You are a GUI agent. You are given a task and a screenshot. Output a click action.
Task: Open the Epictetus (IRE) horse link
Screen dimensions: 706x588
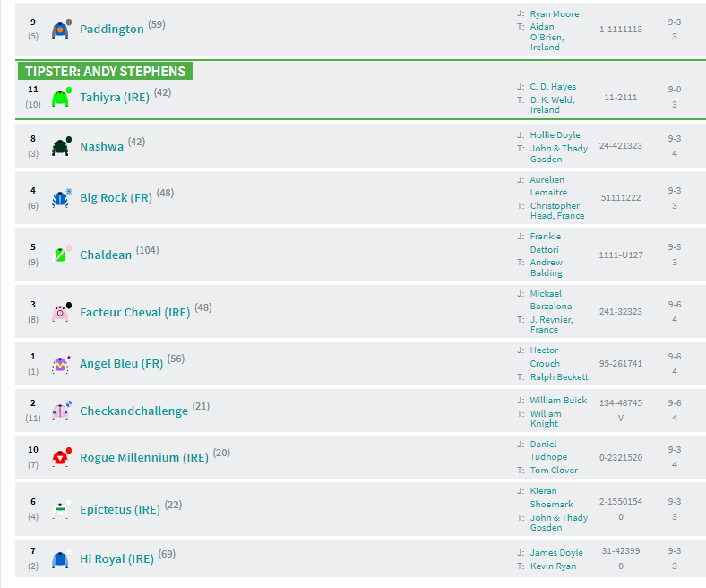pos(120,510)
